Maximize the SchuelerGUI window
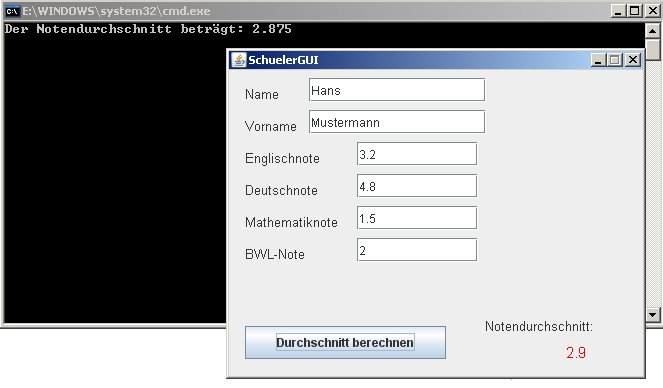The image size is (663, 388). [615, 60]
